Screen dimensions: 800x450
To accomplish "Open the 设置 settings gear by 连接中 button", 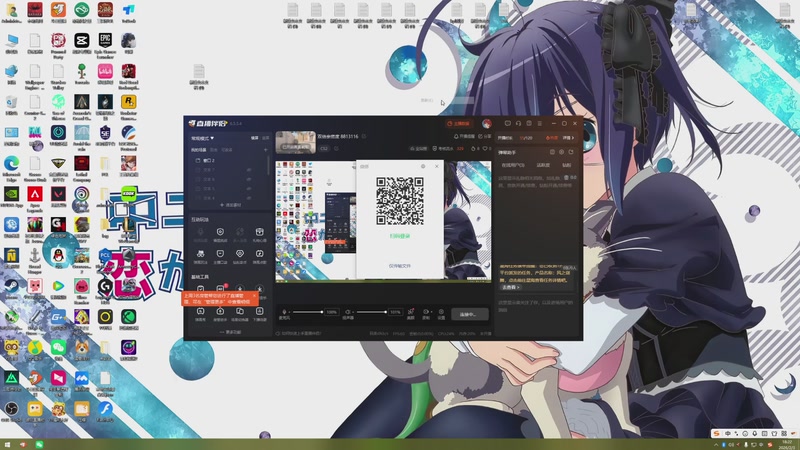I will (x=441, y=313).
